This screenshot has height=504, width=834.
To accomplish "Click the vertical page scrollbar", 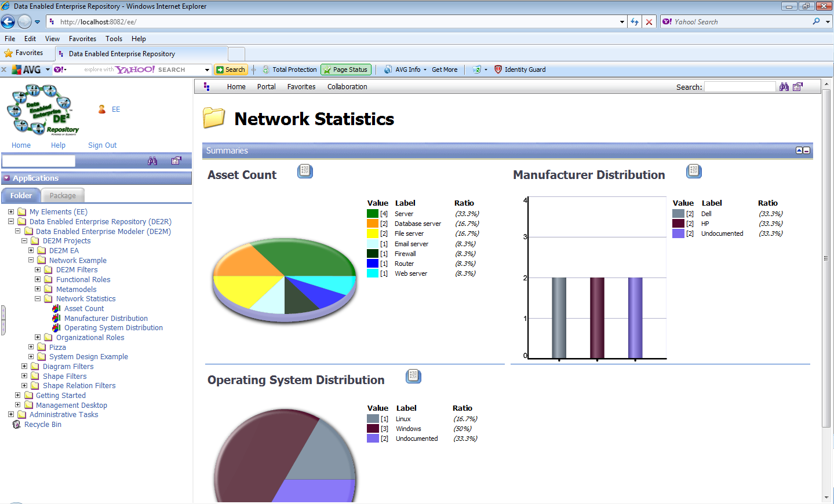I will 826,258.
